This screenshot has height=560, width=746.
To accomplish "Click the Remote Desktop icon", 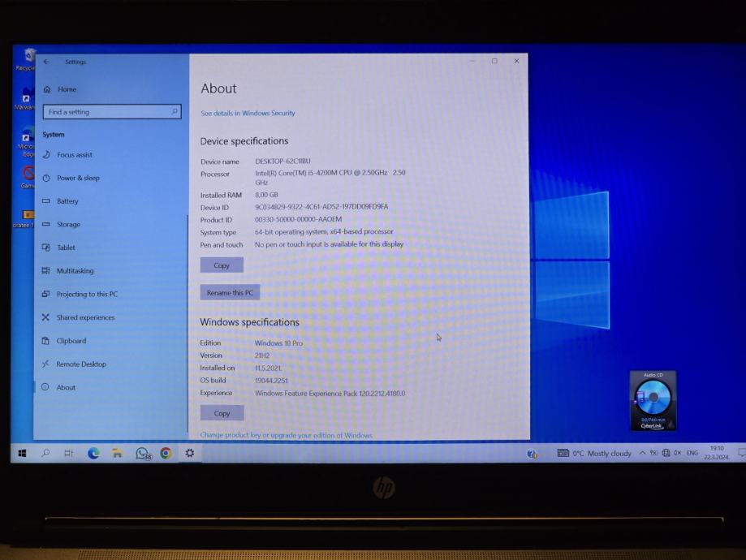I will pyautogui.click(x=45, y=364).
